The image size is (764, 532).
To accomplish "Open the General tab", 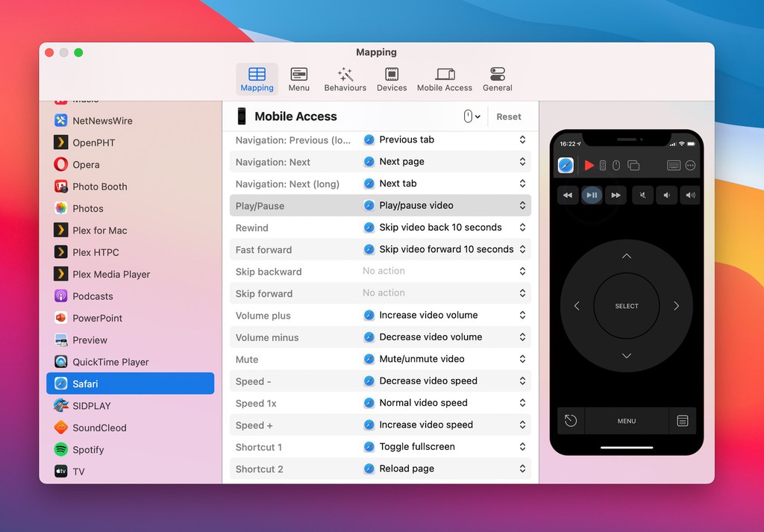I will click(497, 79).
